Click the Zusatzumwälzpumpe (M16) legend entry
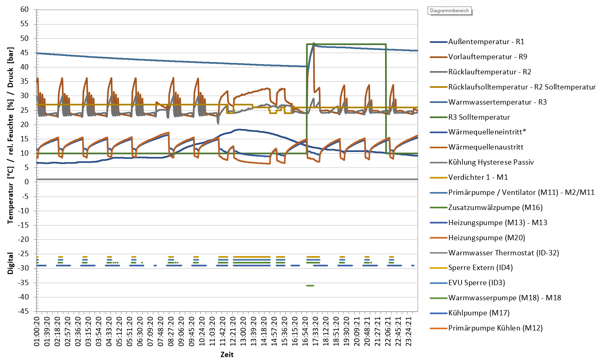Image resolution: width=603 pixels, height=364 pixels. [x=495, y=208]
